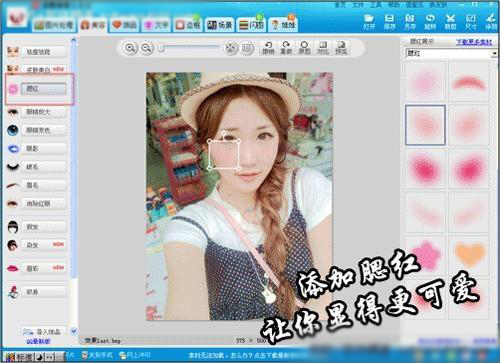The image size is (500, 363).
Task: Open the 腮红 category dropdown
Action: coord(451,53)
